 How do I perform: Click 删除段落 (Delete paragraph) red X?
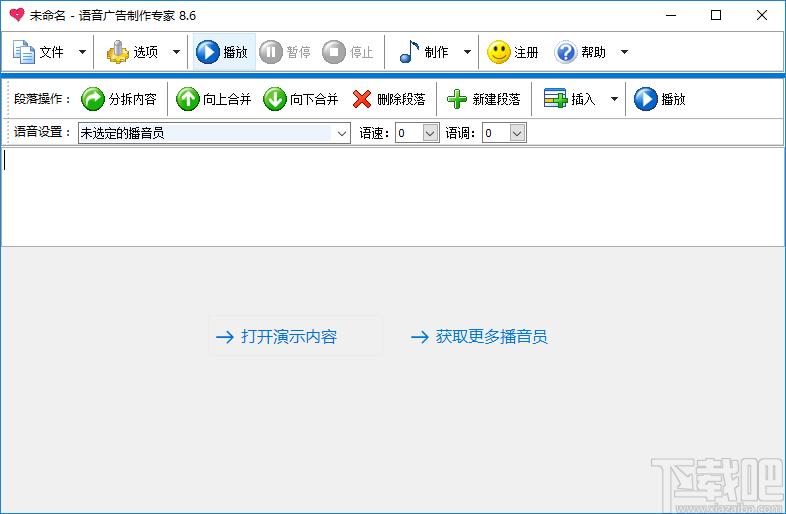coord(362,99)
